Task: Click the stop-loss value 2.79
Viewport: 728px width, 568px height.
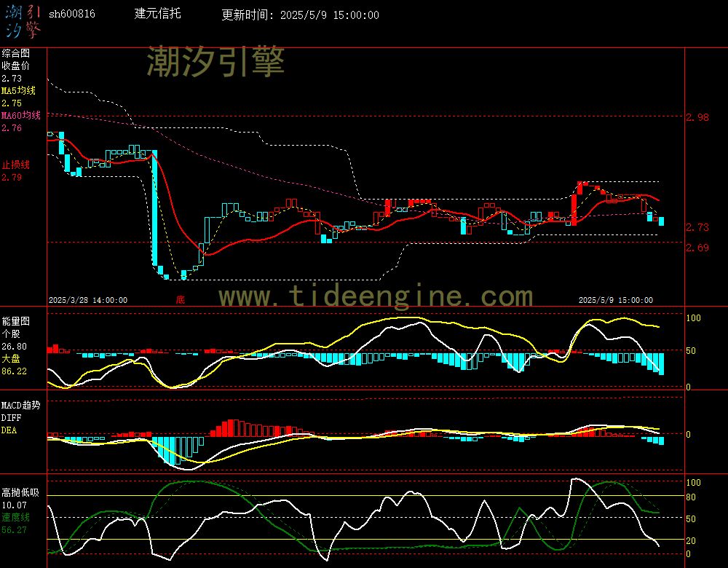Action: [x=12, y=177]
